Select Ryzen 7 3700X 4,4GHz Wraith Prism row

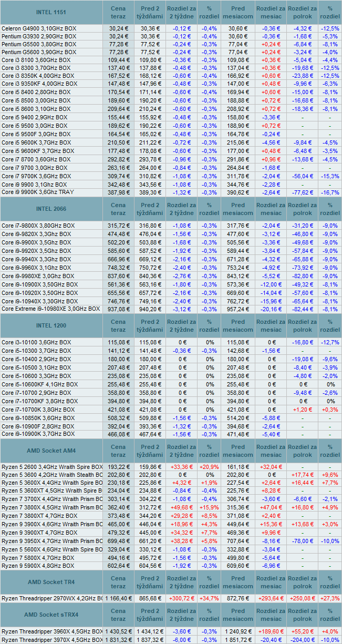tap(52, 499)
